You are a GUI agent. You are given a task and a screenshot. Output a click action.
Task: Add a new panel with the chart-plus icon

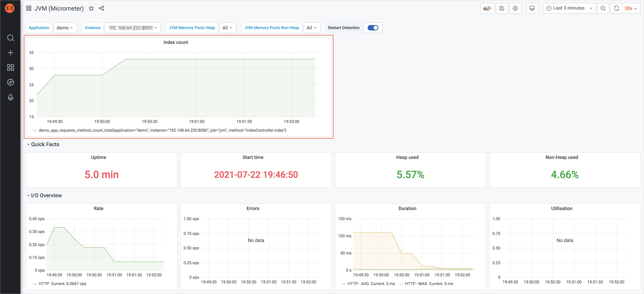click(487, 8)
